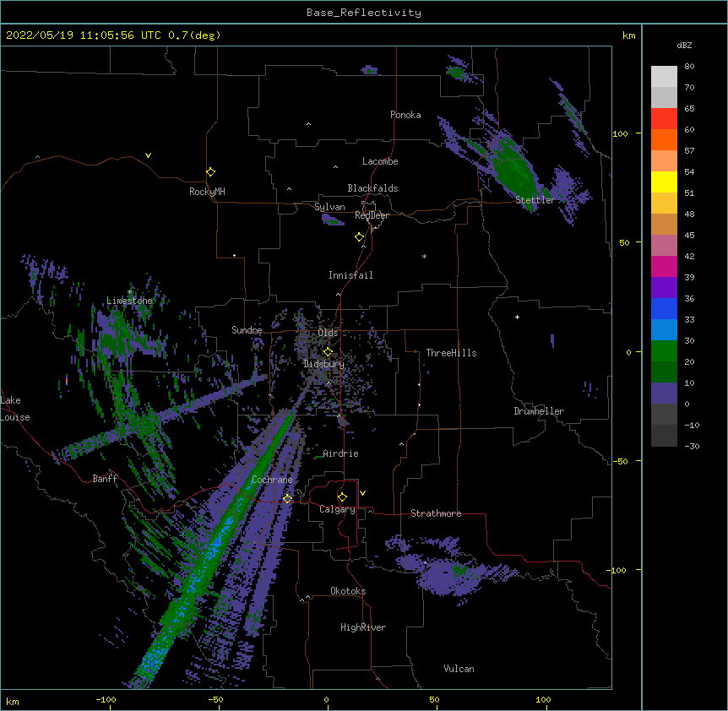Click the Calgary city label
The image size is (728, 711).
pos(337,509)
